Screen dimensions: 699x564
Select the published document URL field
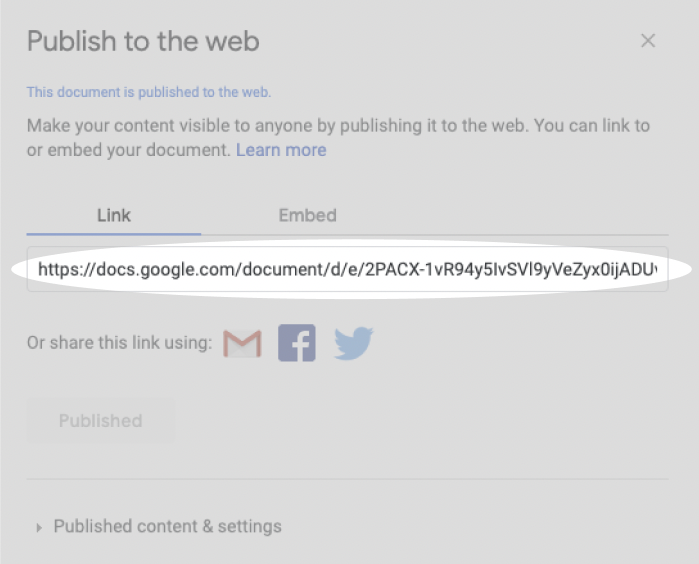(347, 269)
